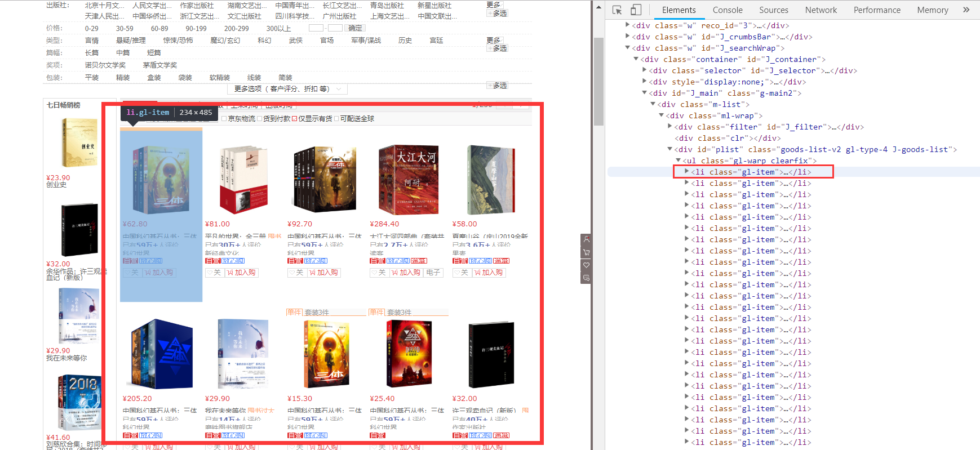This screenshot has height=450, width=980.
Task: Filter by 诺贝尔文学奖 award
Action: tap(105, 65)
